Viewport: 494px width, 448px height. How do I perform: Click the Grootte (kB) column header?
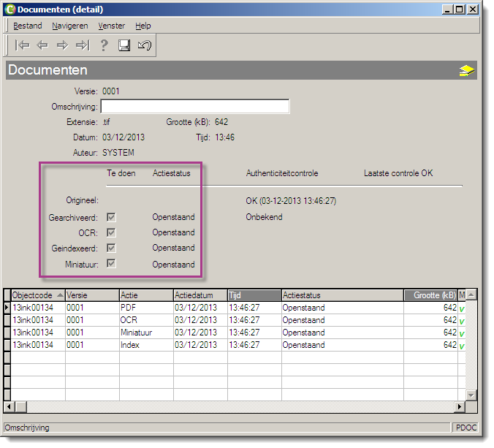430,295
